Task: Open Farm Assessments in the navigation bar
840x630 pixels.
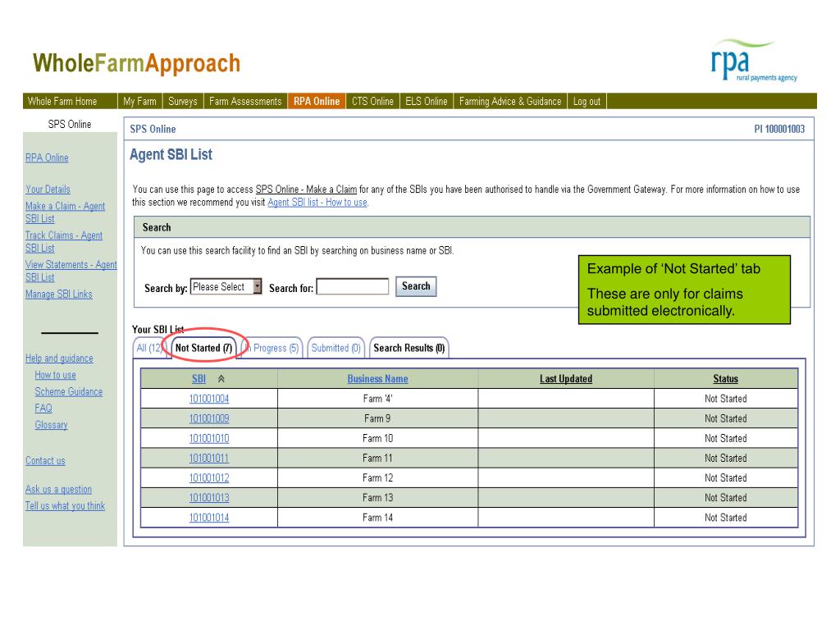Action: pyautogui.click(x=245, y=101)
